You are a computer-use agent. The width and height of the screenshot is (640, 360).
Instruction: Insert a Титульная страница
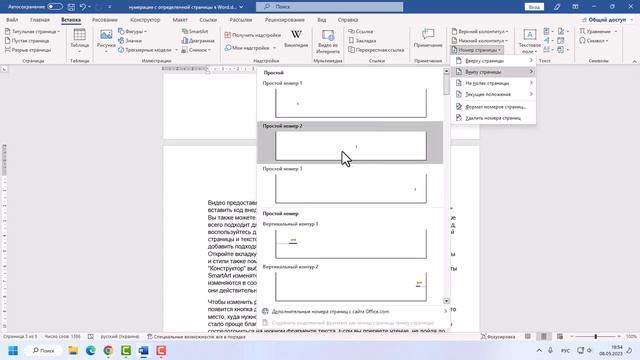tap(32, 31)
